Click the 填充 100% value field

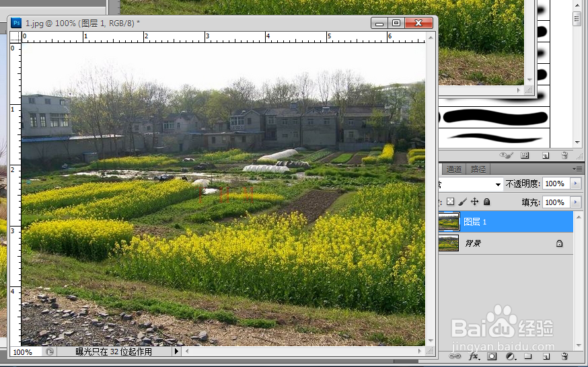(x=556, y=202)
